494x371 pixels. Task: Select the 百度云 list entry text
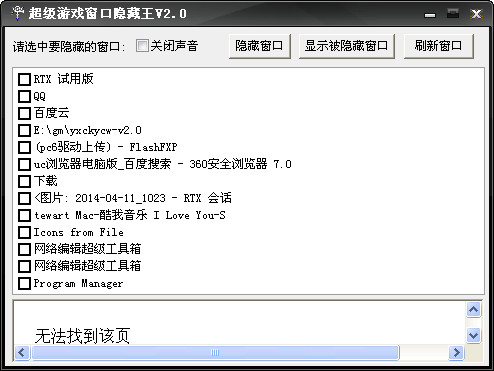pos(51,113)
